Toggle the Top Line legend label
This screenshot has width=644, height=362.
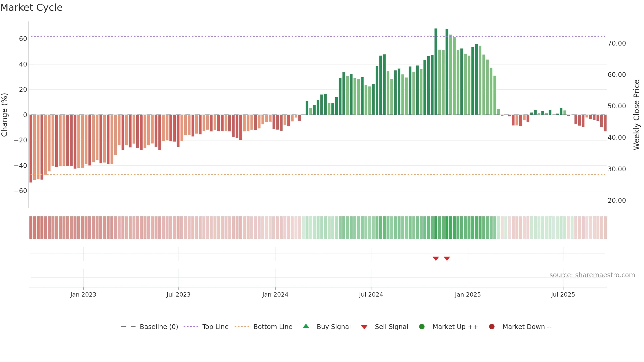pyautogui.click(x=215, y=327)
